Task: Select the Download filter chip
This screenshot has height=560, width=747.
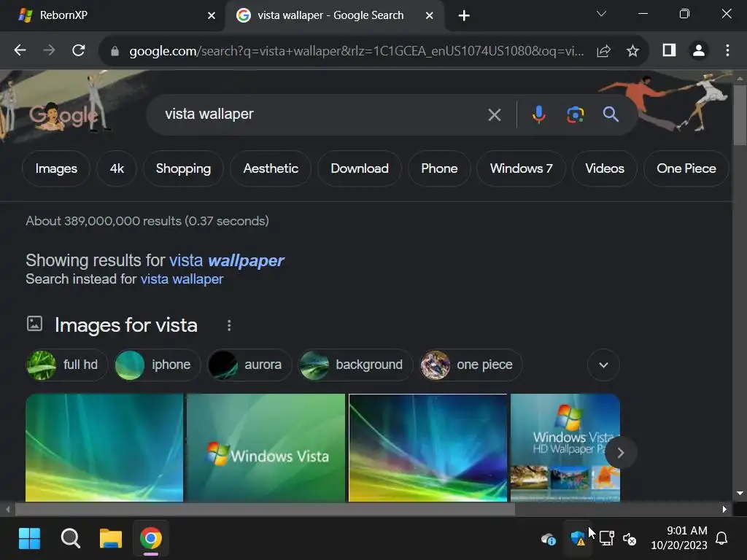Action: (x=360, y=168)
